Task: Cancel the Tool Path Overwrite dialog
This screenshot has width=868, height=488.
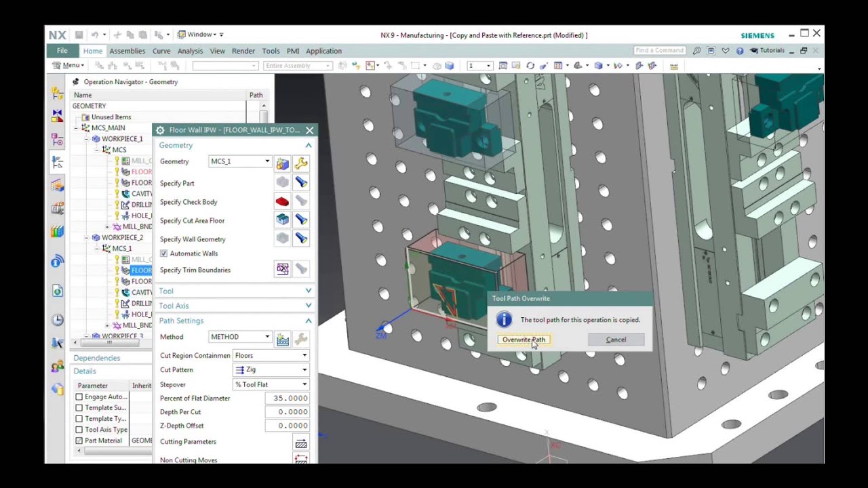Action: tap(616, 340)
